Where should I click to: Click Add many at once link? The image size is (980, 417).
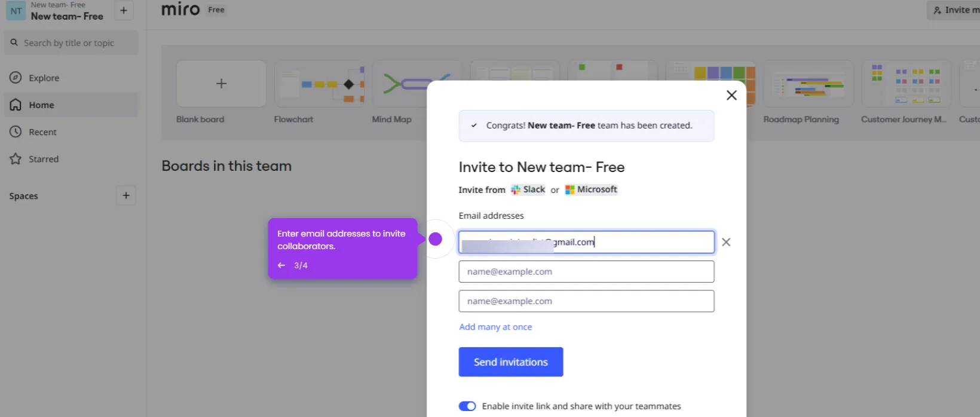pos(495,327)
